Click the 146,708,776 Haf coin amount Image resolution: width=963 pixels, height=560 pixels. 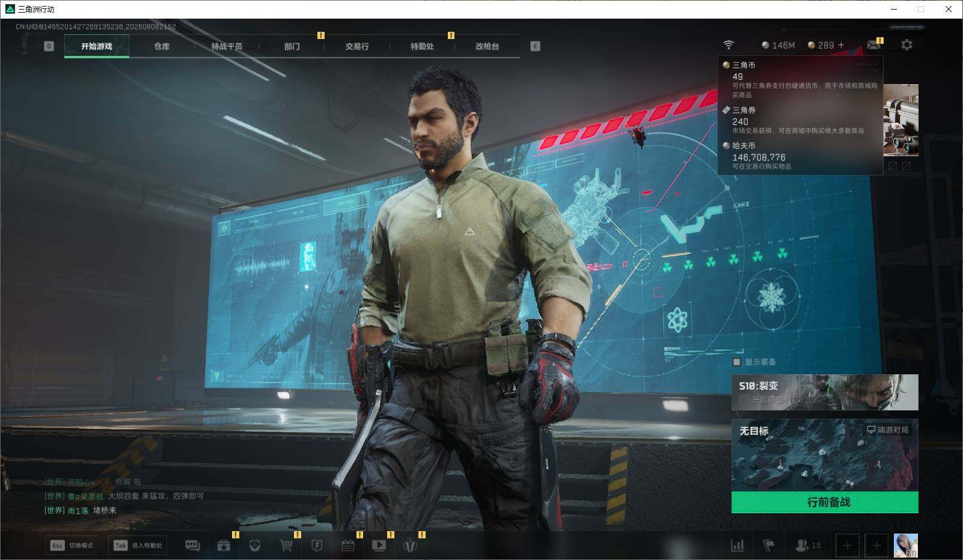(x=759, y=157)
